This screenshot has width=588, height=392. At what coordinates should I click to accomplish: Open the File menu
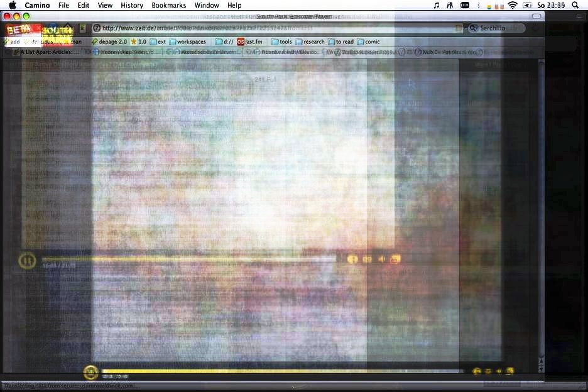(63, 5)
